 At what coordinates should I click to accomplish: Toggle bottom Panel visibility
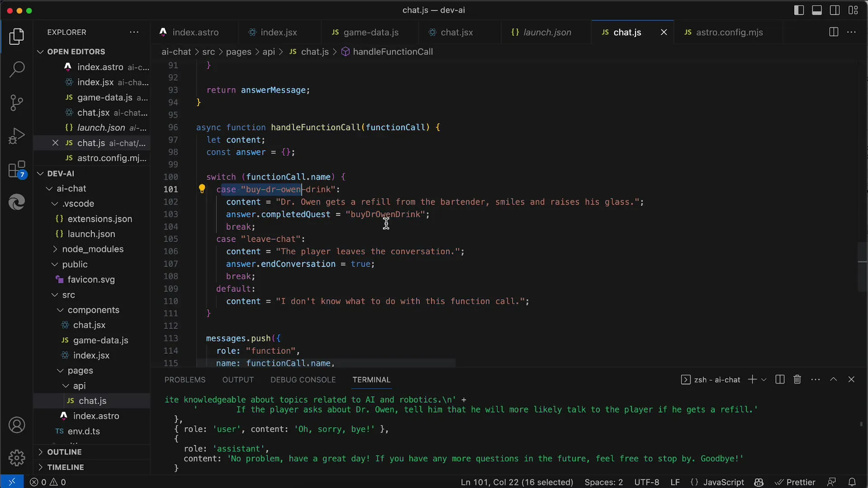pos(817,10)
